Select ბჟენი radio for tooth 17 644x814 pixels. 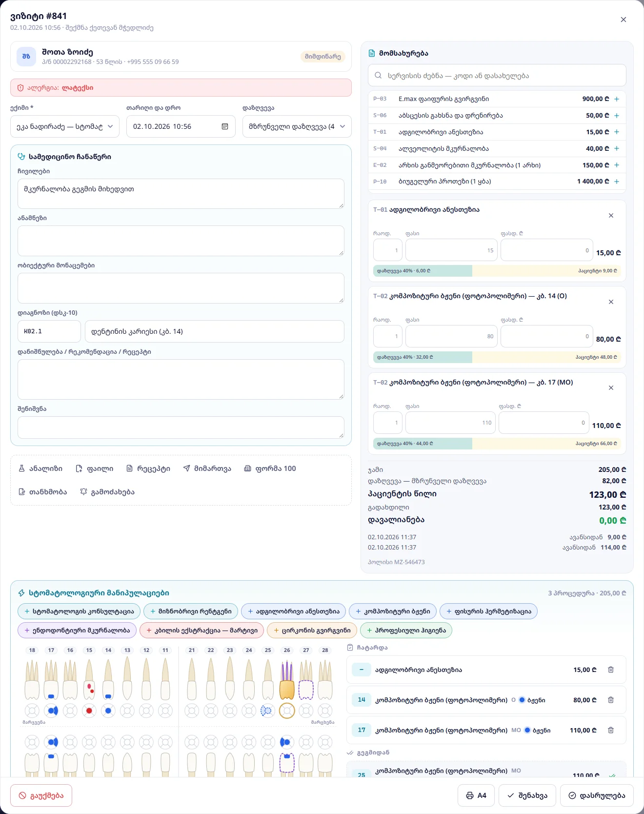(x=527, y=730)
